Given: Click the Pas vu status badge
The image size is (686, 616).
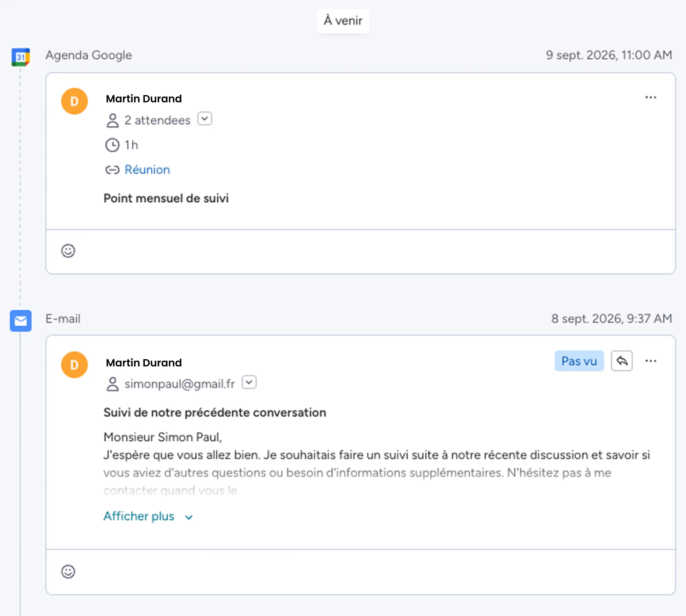Looking at the screenshot, I should click(579, 361).
